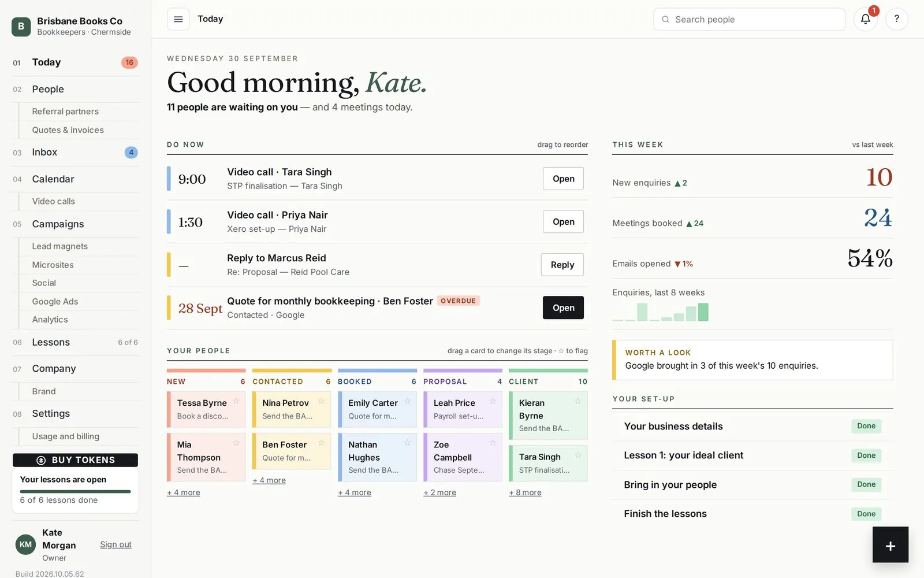The width and height of the screenshot is (924, 578).
Task: Expand +4 more in New column
Action: pos(184,492)
